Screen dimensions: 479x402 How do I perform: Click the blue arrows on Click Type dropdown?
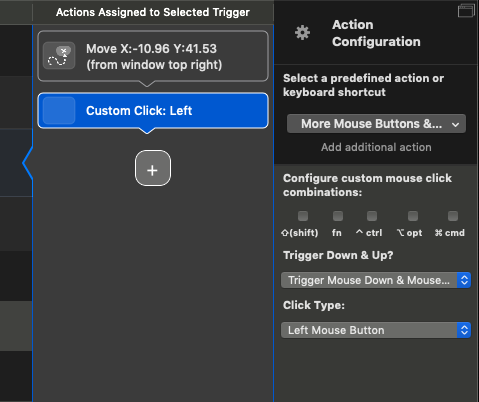(464, 330)
